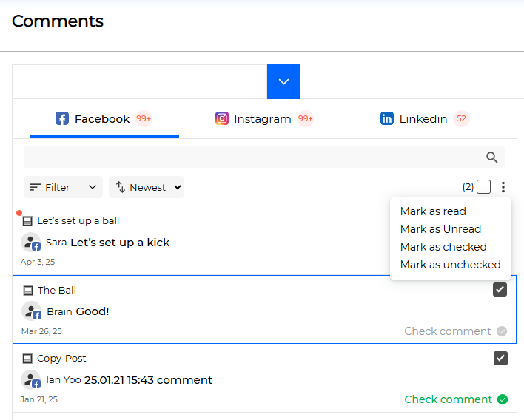Choose Mark as read menu option
Screen dimensions: 524x420
[x=433, y=211]
